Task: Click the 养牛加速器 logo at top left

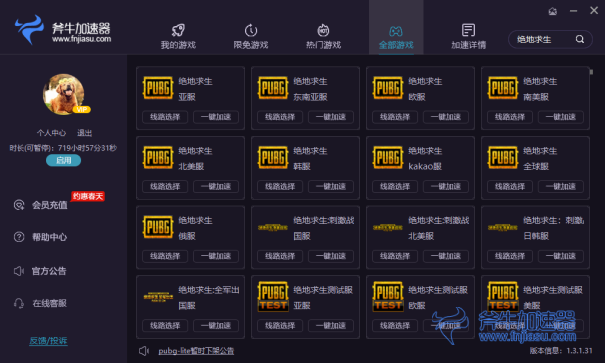Action: [63, 30]
